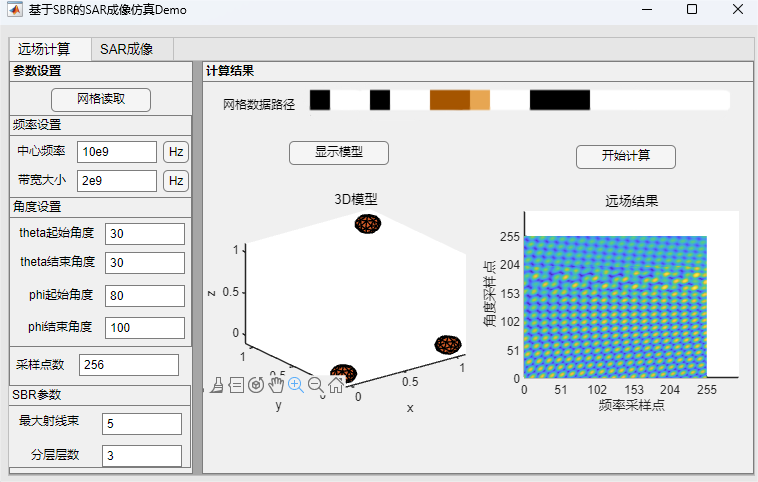Toggle the Zoom In magnifier
Image resolution: width=758 pixels, height=482 pixels.
pyautogui.click(x=295, y=384)
